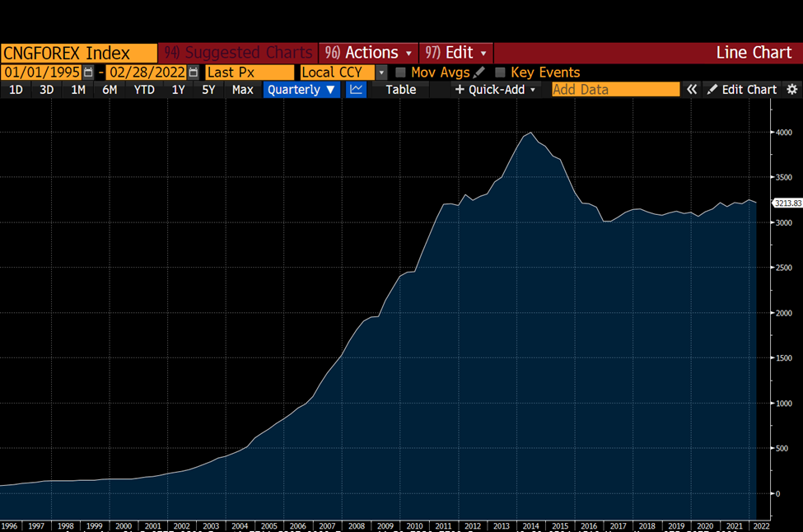Click the pencil icon beside Mov Avgs
The height and width of the screenshot is (532, 803).
(x=479, y=72)
